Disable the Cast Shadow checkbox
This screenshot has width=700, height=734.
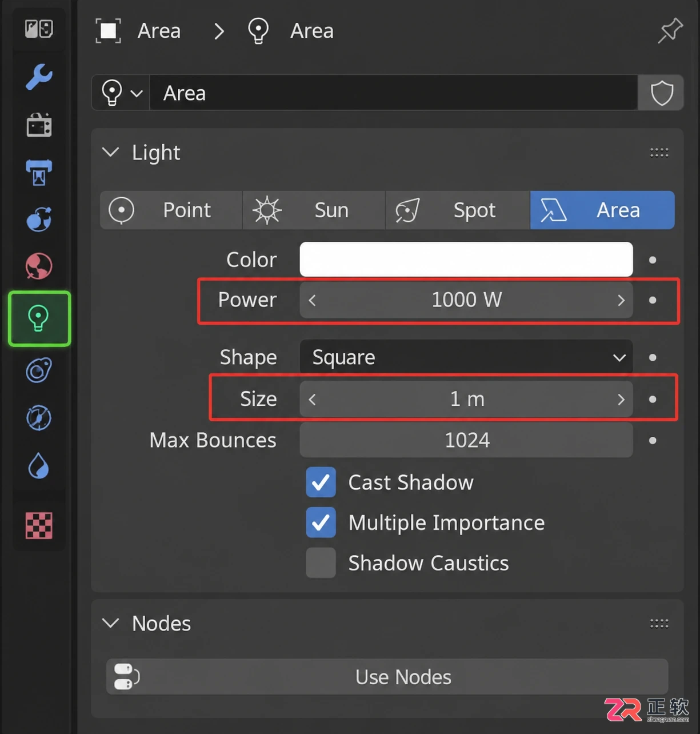[x=321, y=482]
